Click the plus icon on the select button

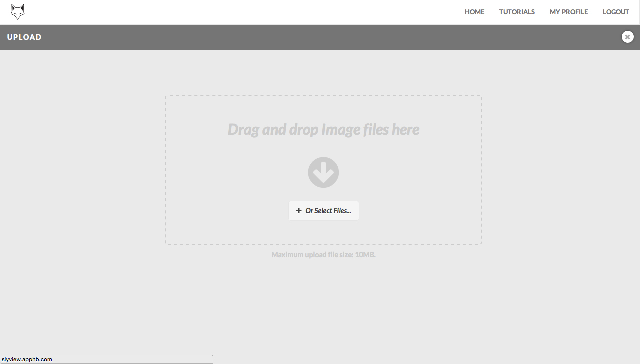(299, 211)
